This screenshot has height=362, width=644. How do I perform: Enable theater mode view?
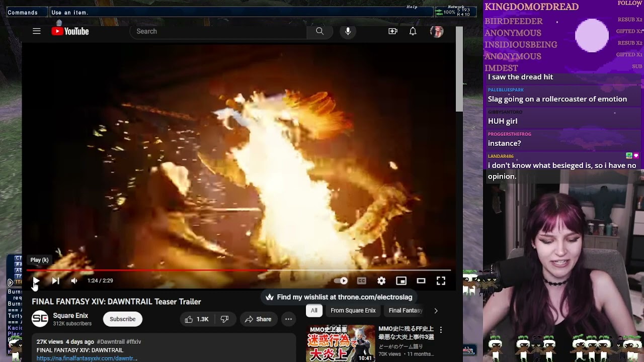pos(421,281)
